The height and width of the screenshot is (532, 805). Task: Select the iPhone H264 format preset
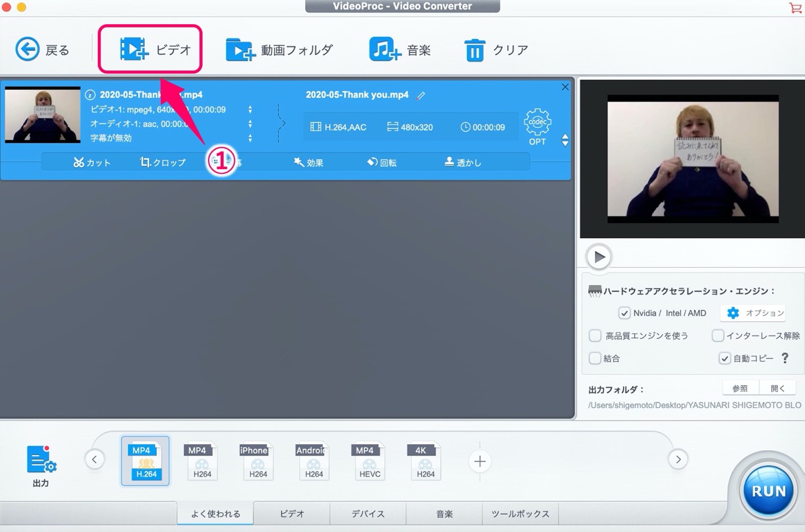(258, 461)
